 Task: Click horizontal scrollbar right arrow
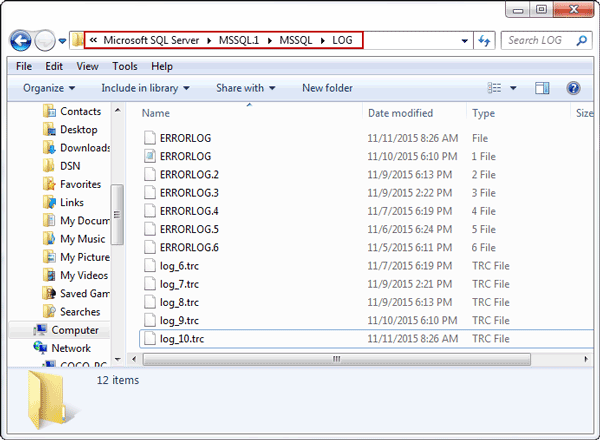586,359
